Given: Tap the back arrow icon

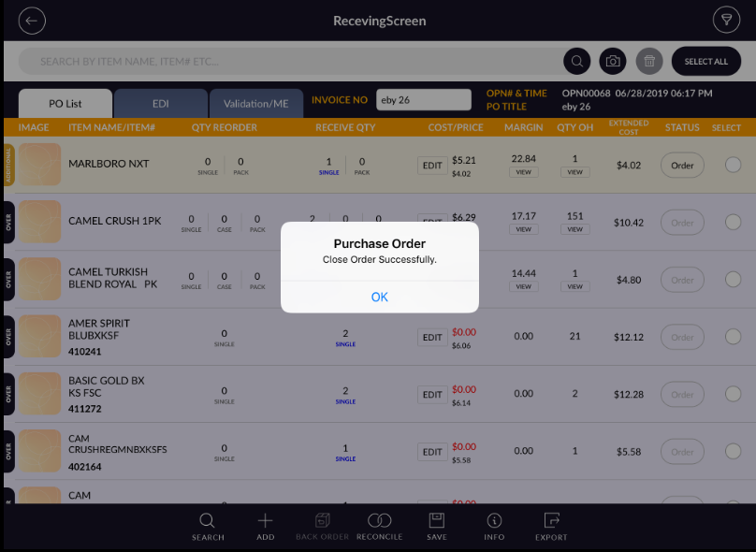Looking at the screenshot, I should click(x=32, y=21).
